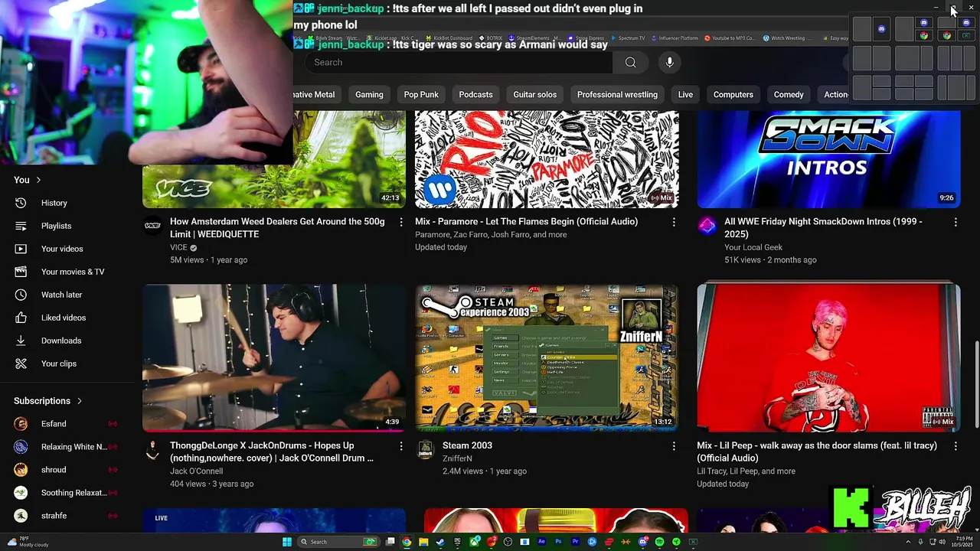The width and height of the screenshot is (980, 551).
Task: Open Downloads in the sidebar
Action: click(61, 341)
